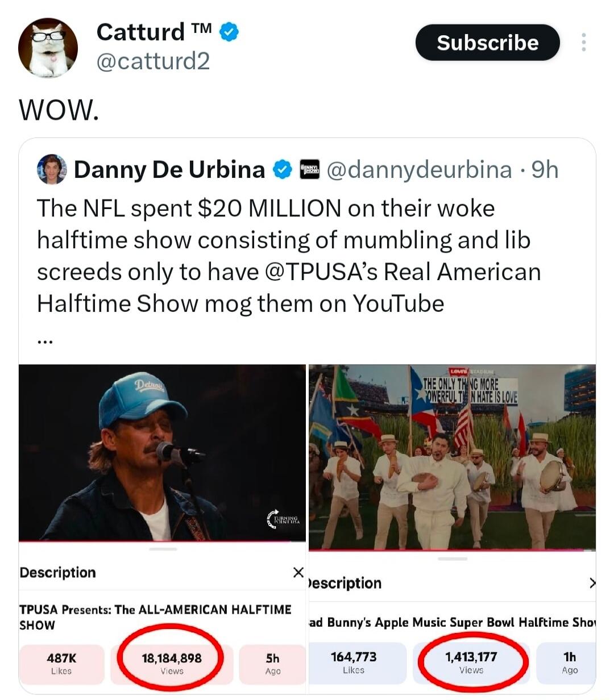Select the Description tab label
614x700 pixels.
[x=57, y=572]
